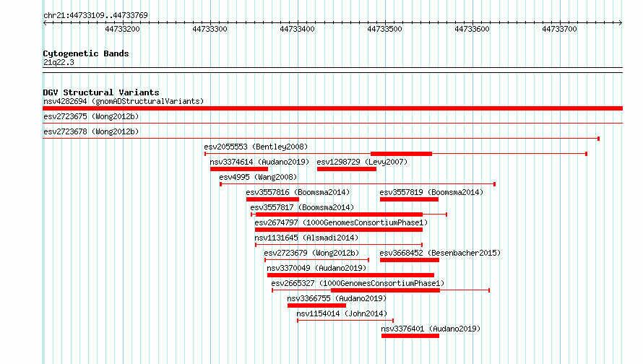The image size is (643, 364).
Task: Click ruler position 44733200
Action: tap(123, 29)
